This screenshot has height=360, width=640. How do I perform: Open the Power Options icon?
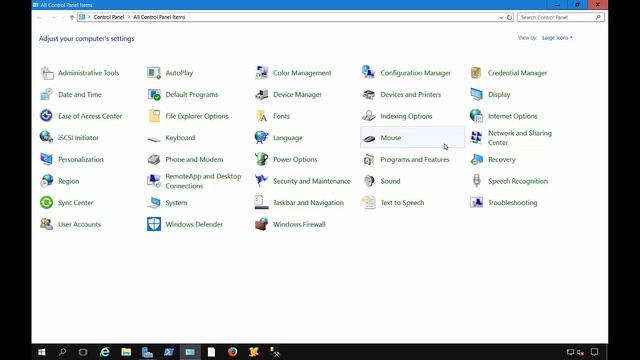(261, 159)
